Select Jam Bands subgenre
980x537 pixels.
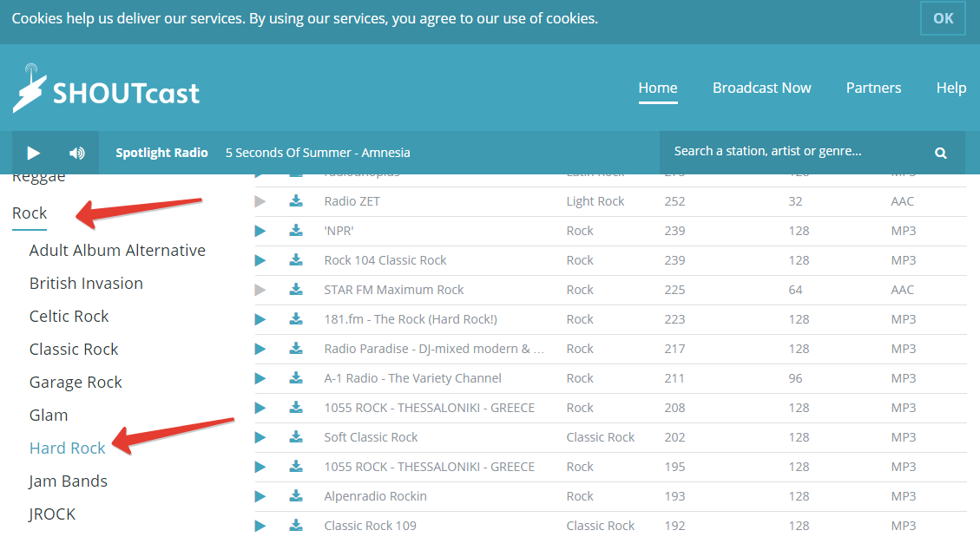[68, 481]
